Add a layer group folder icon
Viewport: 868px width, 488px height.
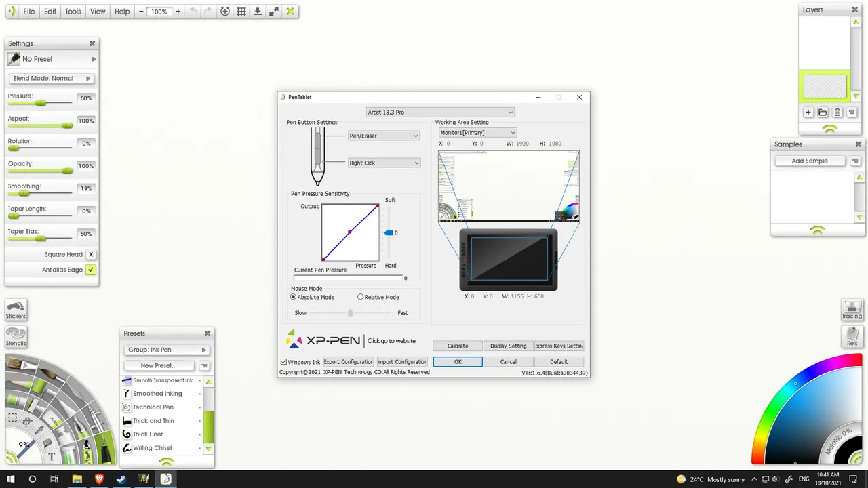click(x=823, y=113)
